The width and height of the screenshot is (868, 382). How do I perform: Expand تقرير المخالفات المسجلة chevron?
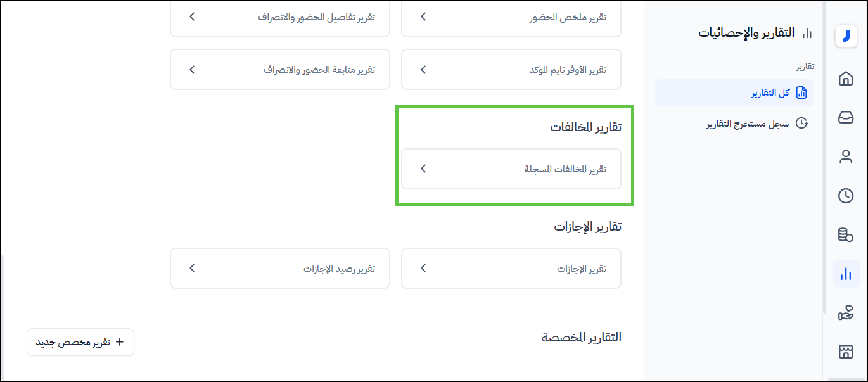(x=423, y=169)
